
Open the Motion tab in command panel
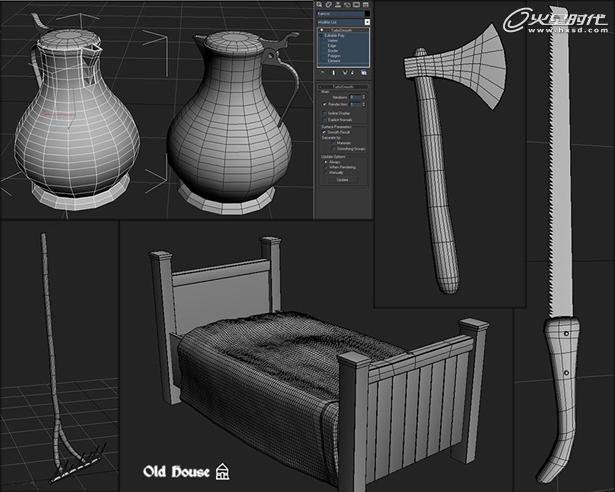(347, 5)
